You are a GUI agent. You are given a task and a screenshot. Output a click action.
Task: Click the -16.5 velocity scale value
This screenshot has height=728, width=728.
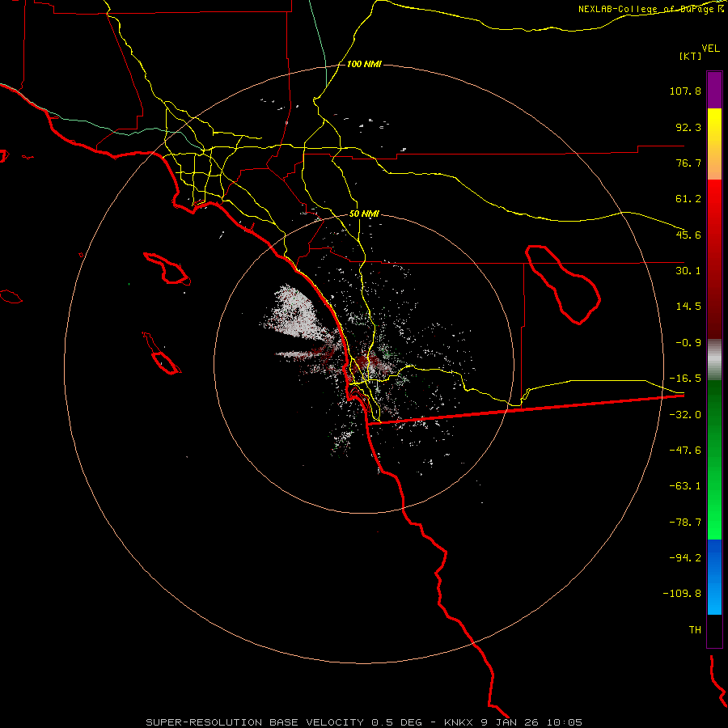coord(685,379)
